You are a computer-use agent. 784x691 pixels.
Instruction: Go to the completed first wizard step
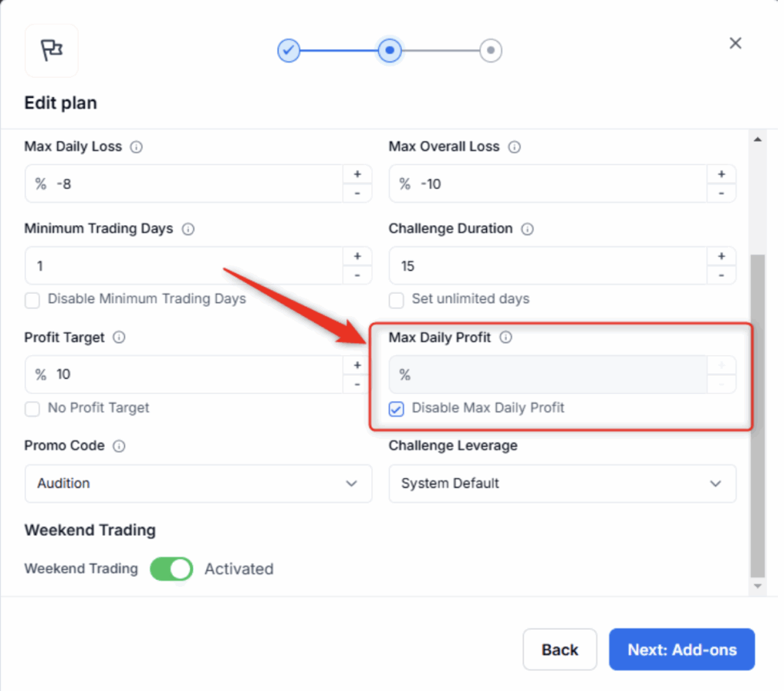tap(289, 51)
